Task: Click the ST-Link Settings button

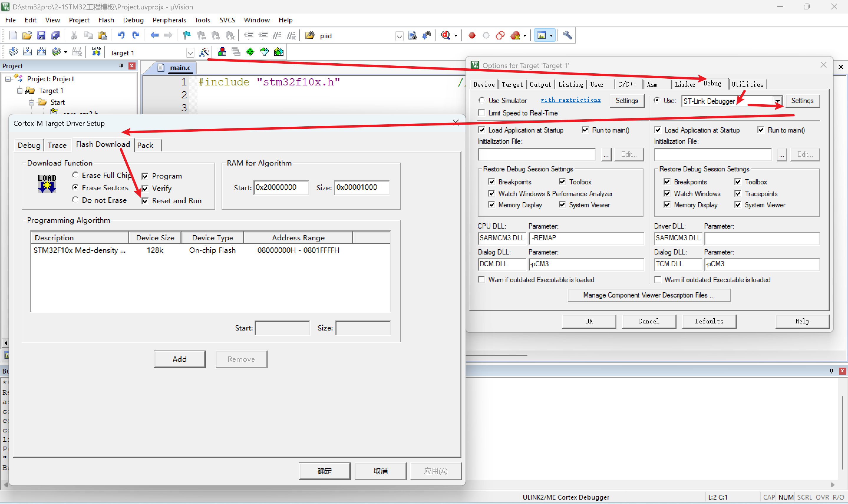Action: 802,101
